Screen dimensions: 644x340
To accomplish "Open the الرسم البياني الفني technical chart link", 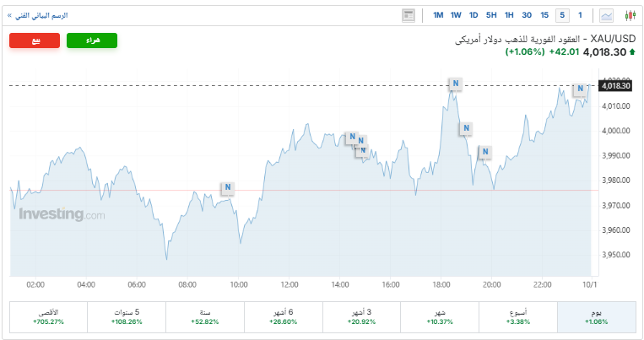I will tap(39, 15).
